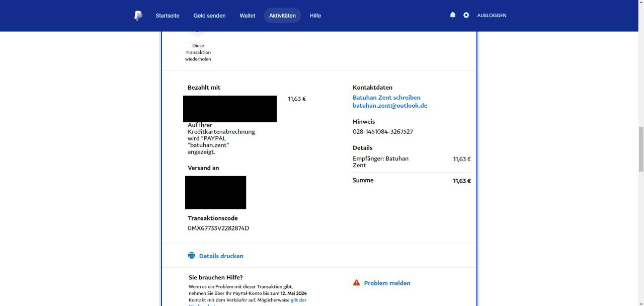Screen dimensions: 644x306
Task: Go to the Startseite menu item
Action: (x=168, y=16)
